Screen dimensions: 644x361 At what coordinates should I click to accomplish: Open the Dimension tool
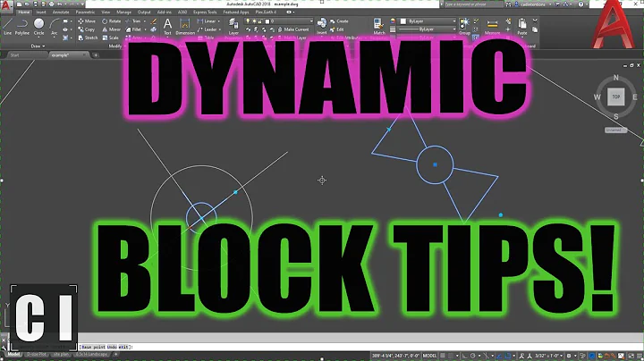click(185, 27)
